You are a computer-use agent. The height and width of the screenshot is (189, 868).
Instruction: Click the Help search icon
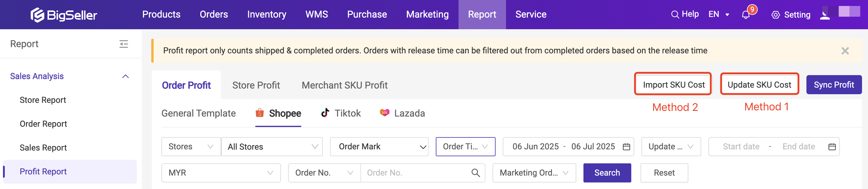(x=675, y=15)
